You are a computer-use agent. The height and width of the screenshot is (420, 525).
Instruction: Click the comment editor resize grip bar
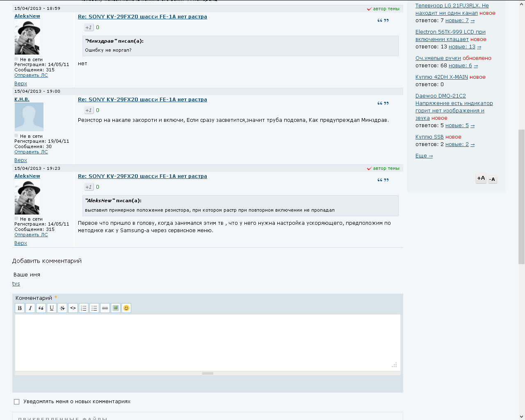[x=208, y=373]
